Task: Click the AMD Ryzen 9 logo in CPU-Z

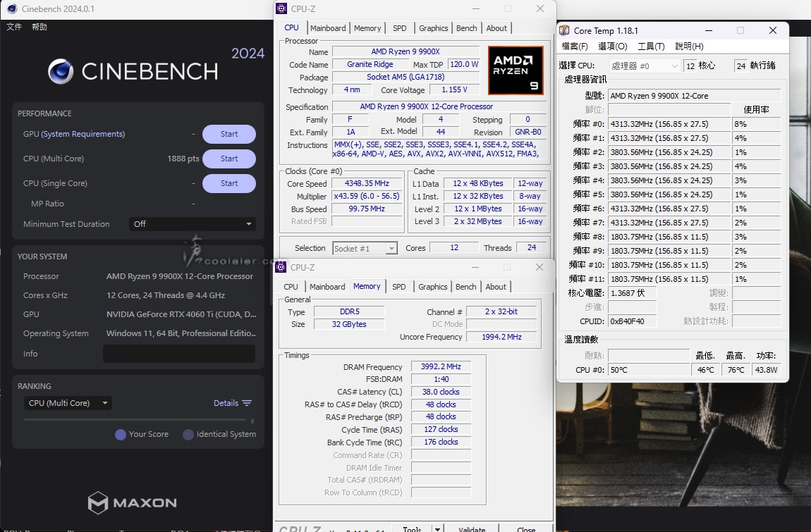Action: tap(516, 70)
